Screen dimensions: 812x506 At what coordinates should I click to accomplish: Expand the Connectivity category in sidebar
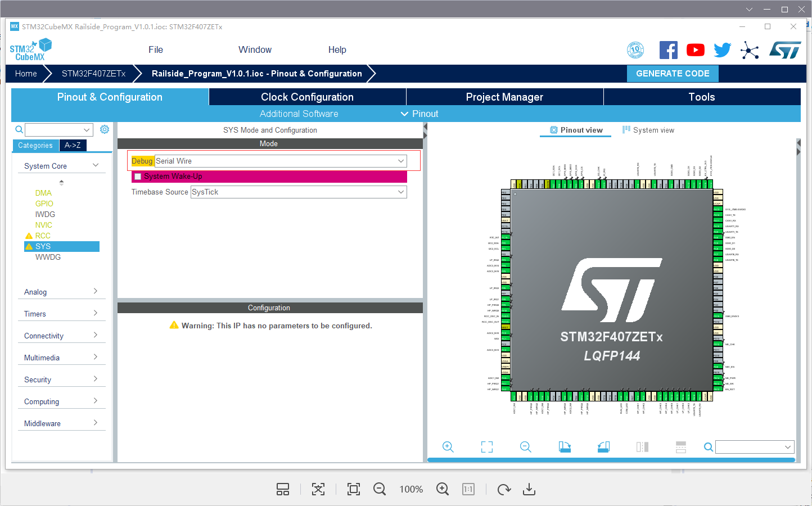click(61, 335)
